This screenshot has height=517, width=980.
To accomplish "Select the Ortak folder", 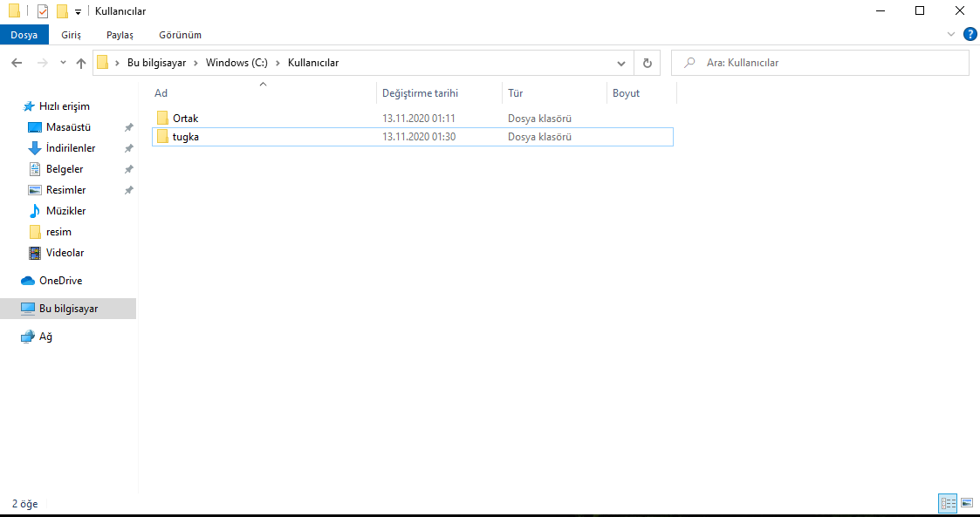I will tap(413, 118).
